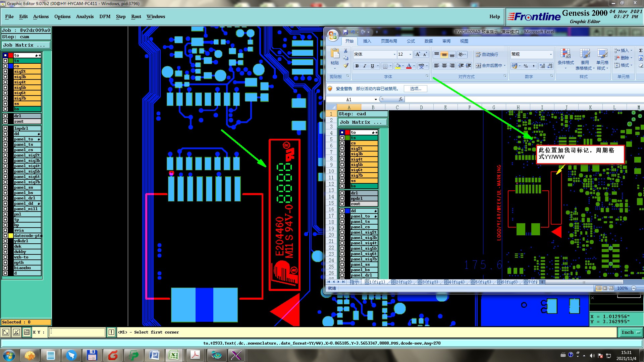
Task: Toggle visibility checkbox for sig2t layer
Action: pyautogui.click(x=5, y=71)
